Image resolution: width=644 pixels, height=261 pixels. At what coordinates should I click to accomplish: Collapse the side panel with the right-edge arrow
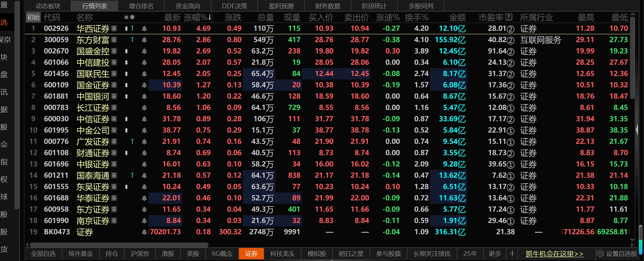(x=637, y=130)
